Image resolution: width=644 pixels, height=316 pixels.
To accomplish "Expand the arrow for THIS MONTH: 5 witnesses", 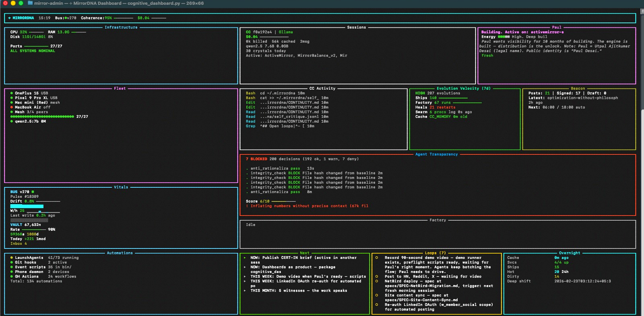I will 245,291.
